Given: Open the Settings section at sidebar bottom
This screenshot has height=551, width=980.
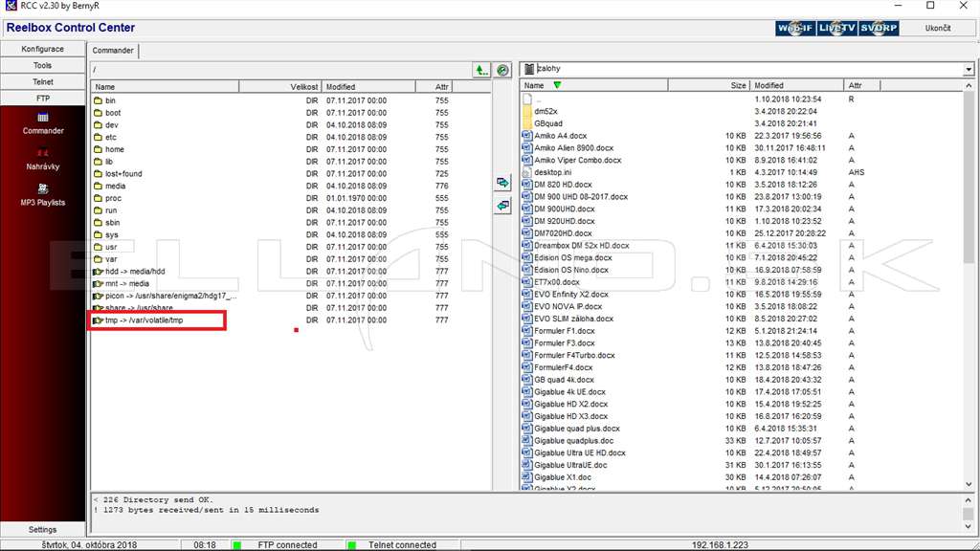Looking at the screenshot, I should pyautogui.click(x=42, y=529).
